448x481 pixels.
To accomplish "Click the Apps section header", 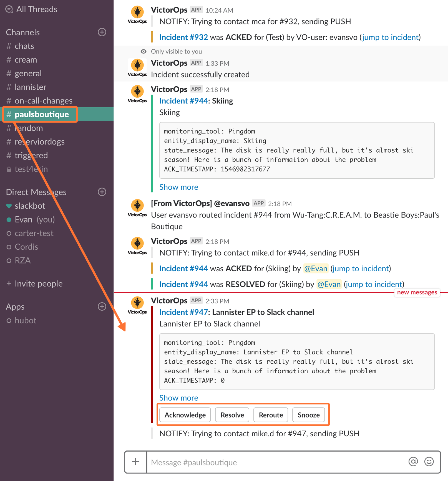I will click(15, 307).
